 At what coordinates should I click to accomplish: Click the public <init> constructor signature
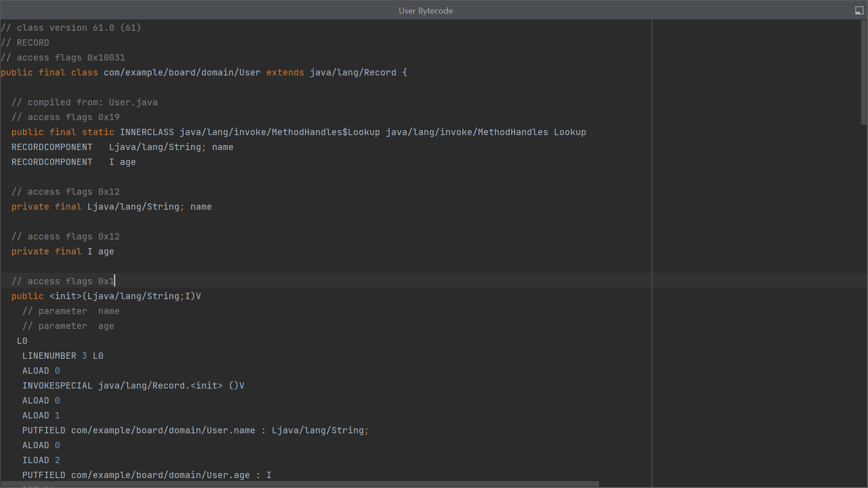(106, 296)
